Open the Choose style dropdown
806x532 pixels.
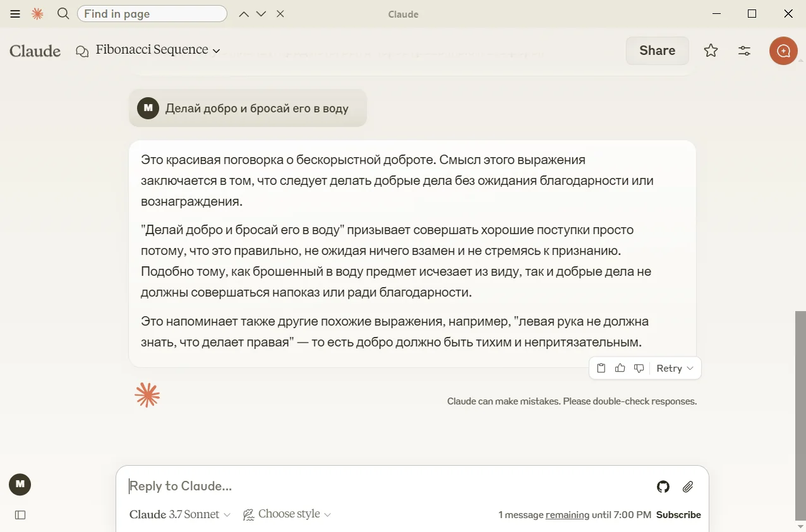287,514
